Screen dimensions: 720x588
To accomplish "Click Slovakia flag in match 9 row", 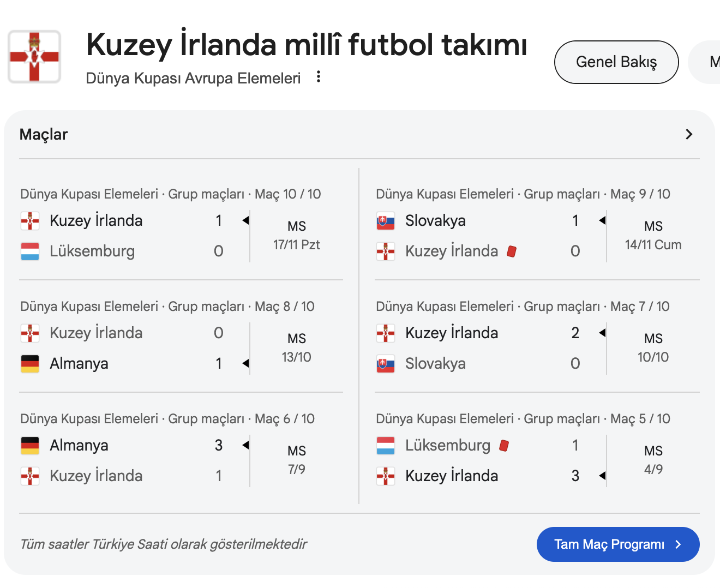I will 386,221.
